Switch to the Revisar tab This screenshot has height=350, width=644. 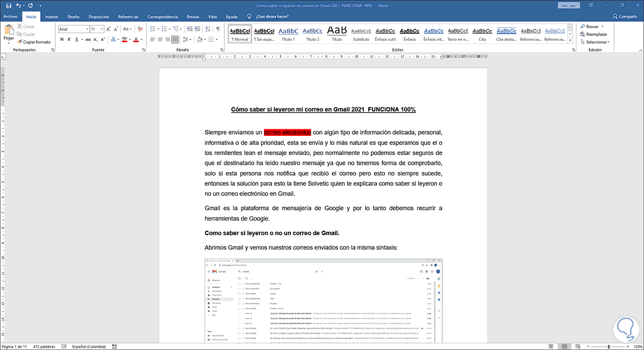coord(193,17)
